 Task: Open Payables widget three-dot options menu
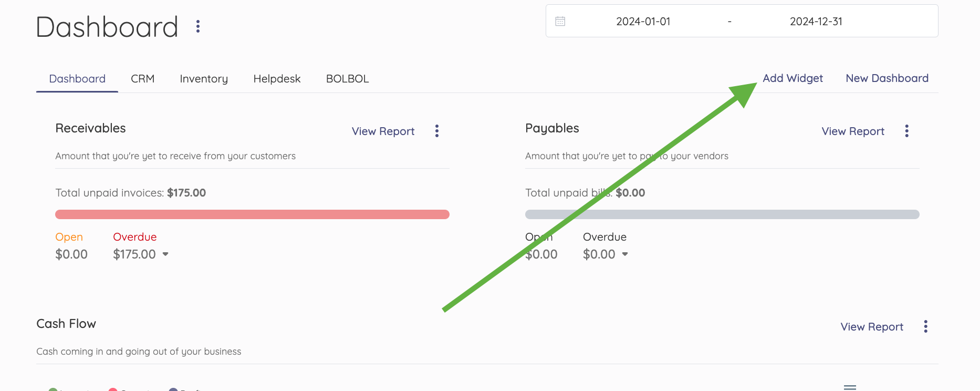click(x=906, y=131)
